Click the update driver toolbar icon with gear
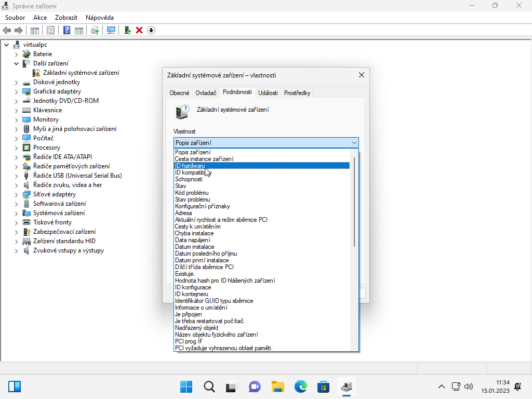 click(x=95, y=30)
